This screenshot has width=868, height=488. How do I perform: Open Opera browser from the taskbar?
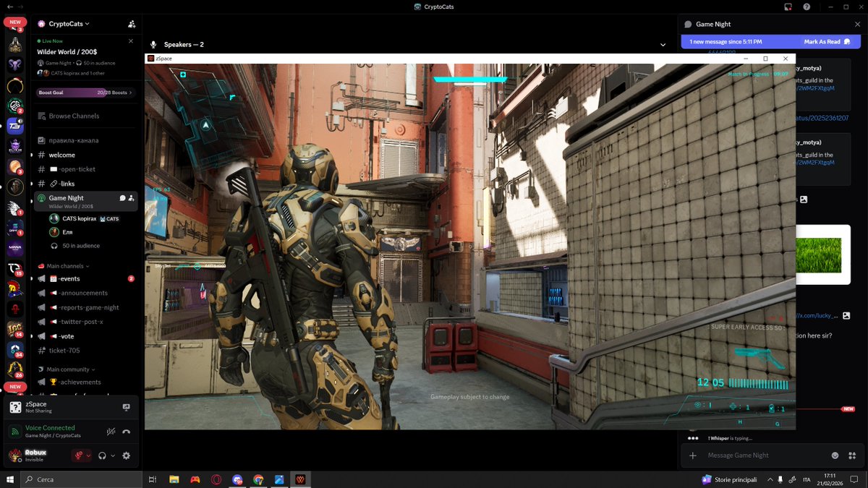coord(216,479)
